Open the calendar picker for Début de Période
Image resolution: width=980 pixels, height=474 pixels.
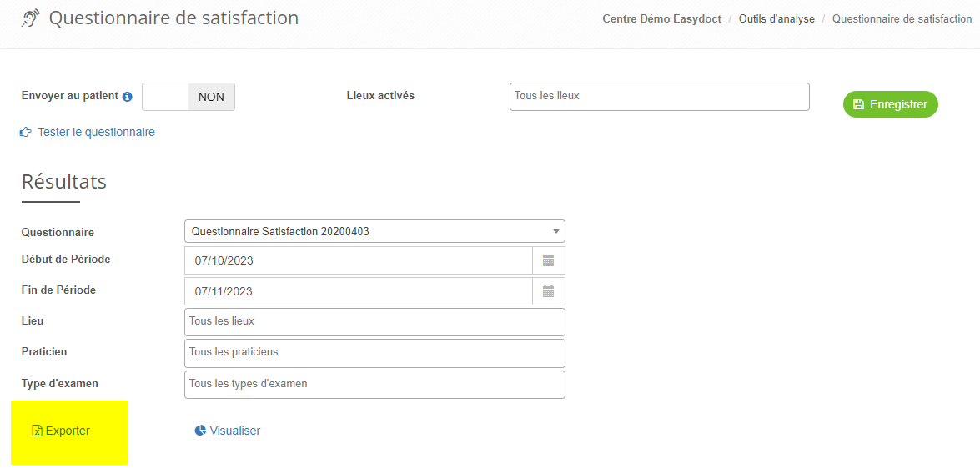(548, 260)
